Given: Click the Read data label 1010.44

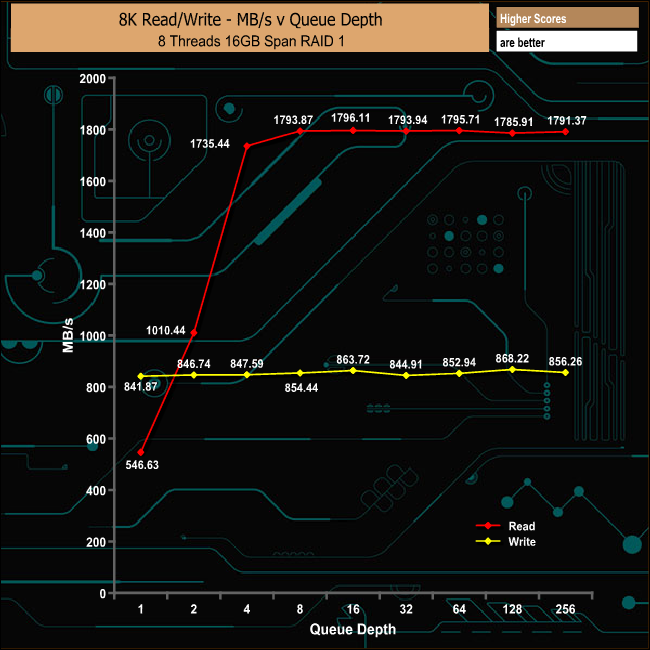Looking at the screenshot, I should (165, 330).
